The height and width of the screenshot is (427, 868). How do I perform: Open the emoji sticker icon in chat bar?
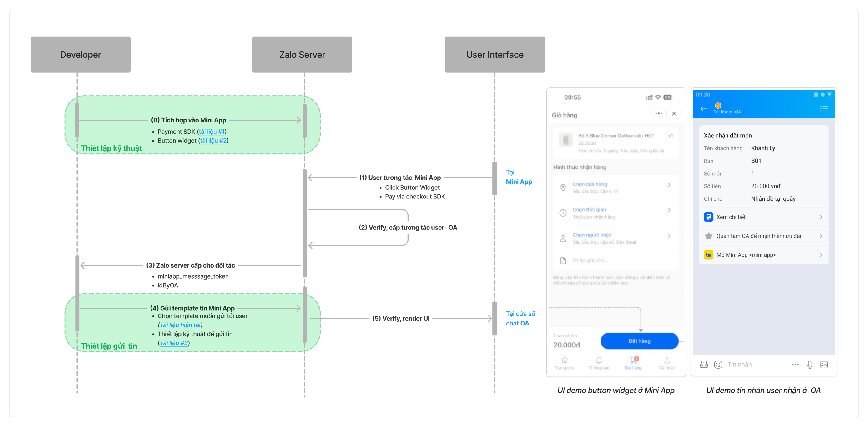(x=718, y=364)
